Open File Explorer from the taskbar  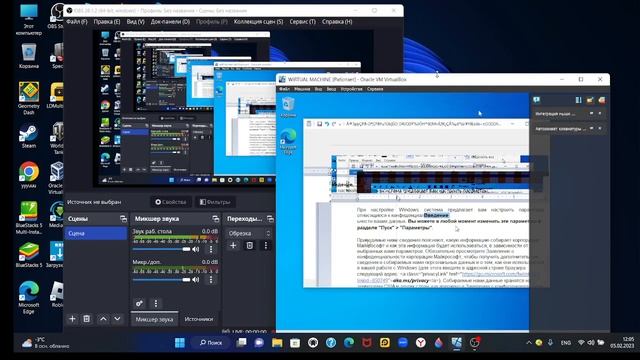pyautogui.click(x=277, y=342)
